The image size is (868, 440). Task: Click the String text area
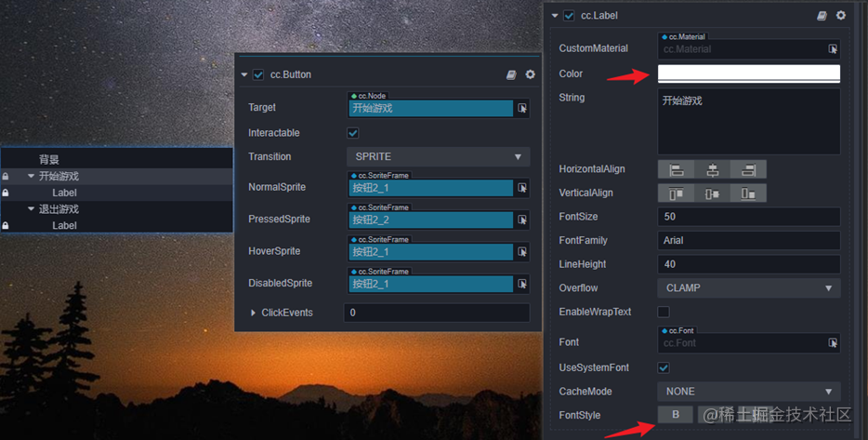(x=749, y=121)
